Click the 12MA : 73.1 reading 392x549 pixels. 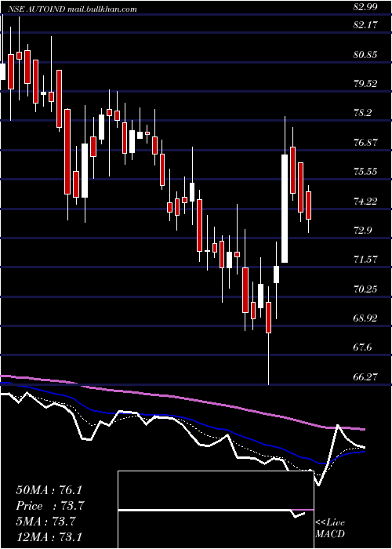pos(50,536)
